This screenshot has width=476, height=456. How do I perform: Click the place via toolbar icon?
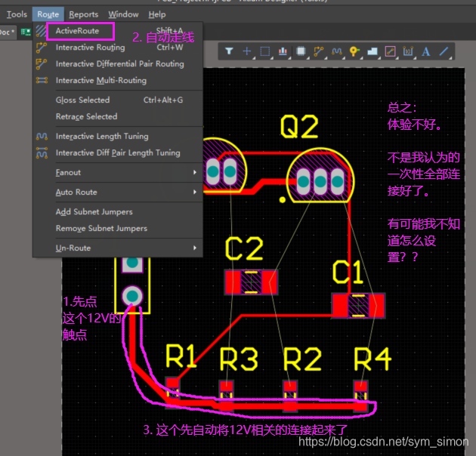[354, 51]
